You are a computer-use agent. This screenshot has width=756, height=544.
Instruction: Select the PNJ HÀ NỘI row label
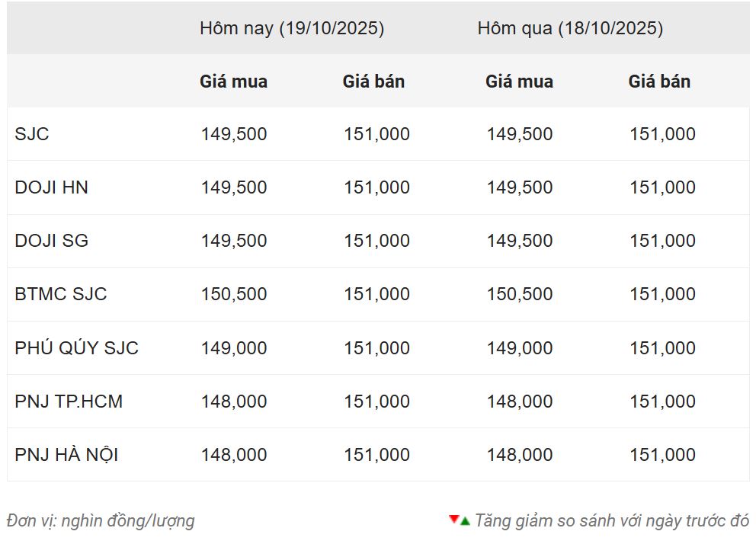[x=66, y=455]
